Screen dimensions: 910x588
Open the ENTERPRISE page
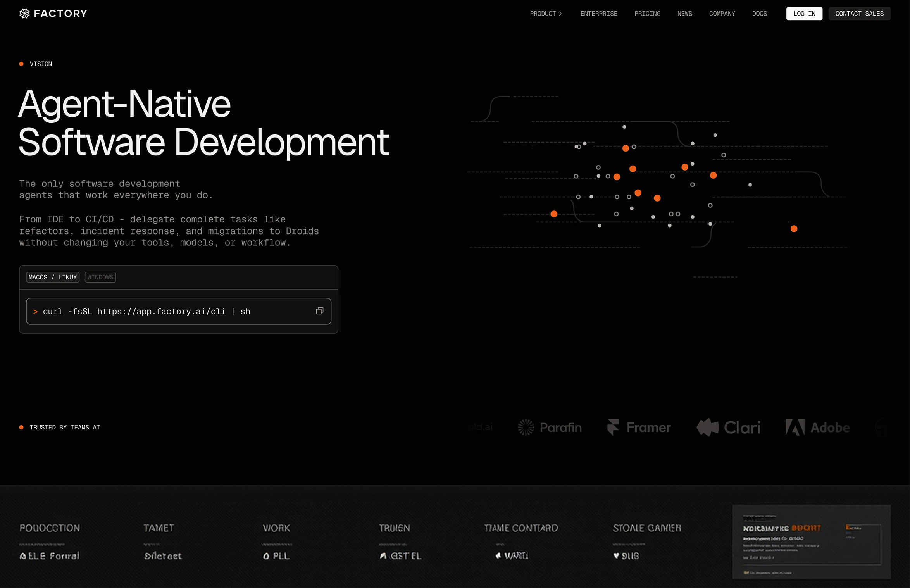[598, 14]
